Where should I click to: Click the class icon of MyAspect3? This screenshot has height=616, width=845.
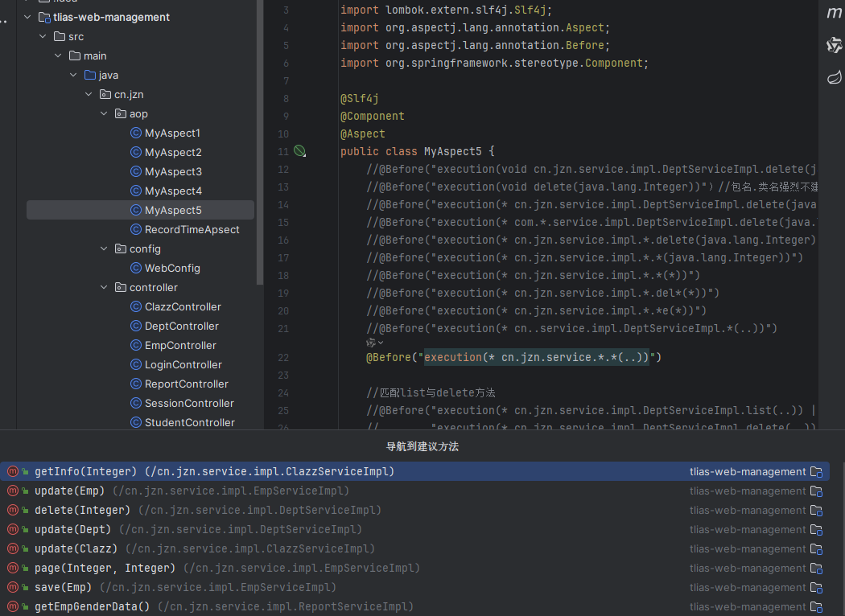pos(136,172)
